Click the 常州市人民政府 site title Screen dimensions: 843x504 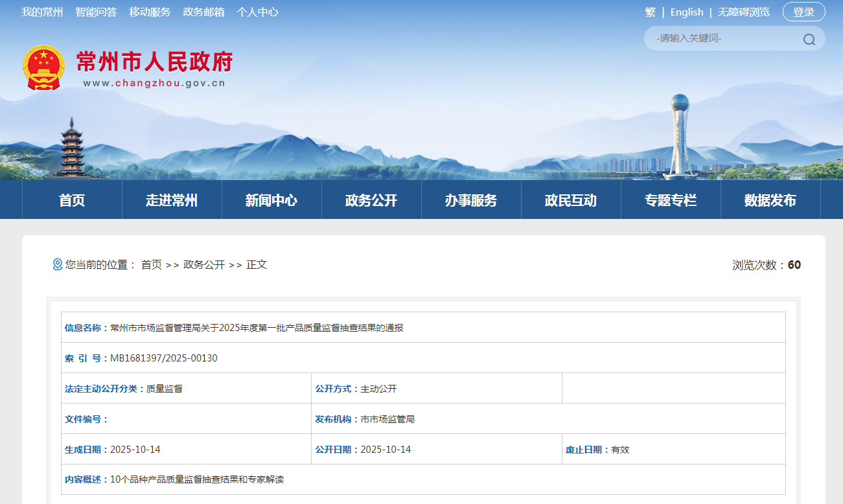pyautogui.click(x=154, y=62)
